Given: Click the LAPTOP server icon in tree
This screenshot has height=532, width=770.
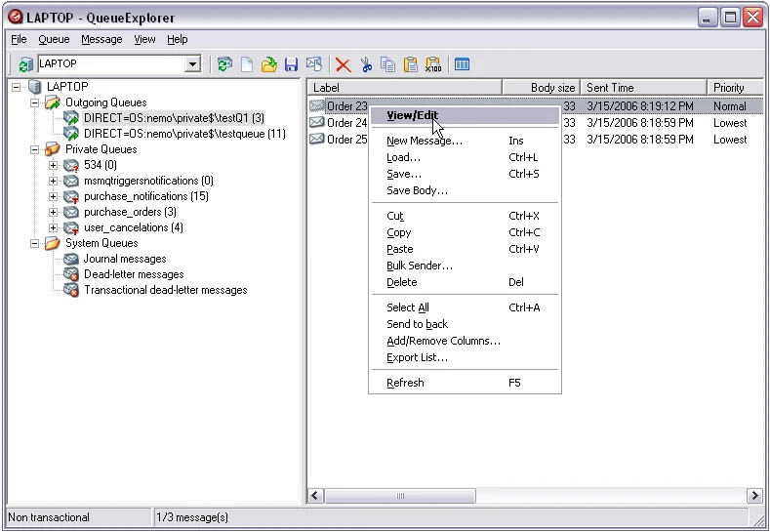Looking at the screenshot, I should click(34, 87).
